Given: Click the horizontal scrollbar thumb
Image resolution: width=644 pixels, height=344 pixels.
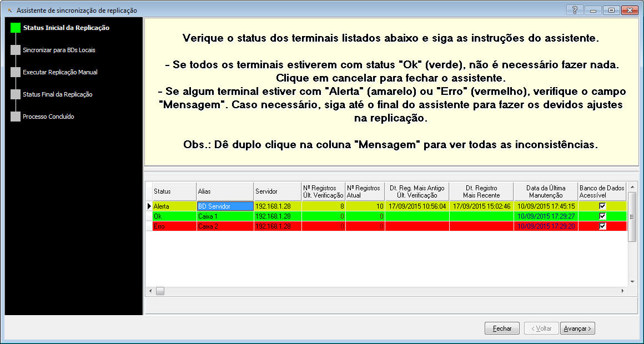Looking at the screenshot, I should 160,291.
